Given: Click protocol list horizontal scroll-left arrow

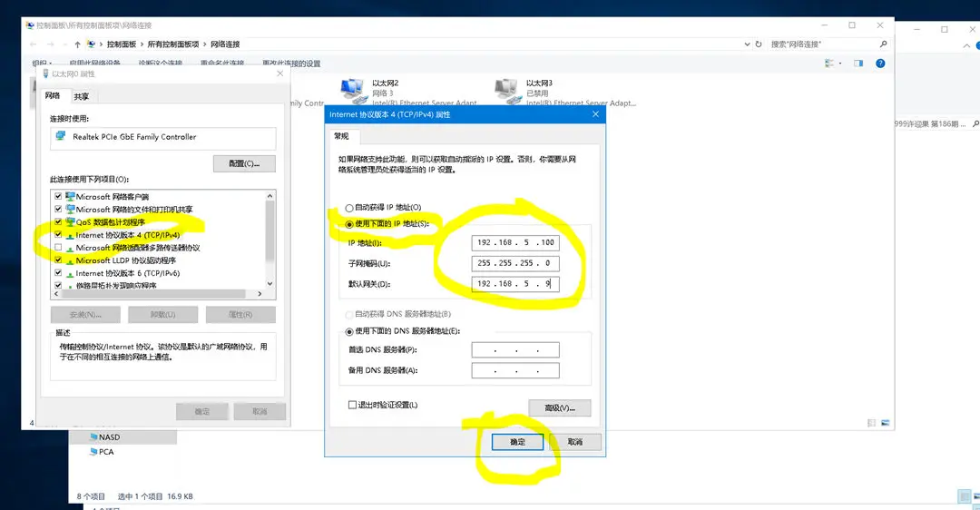Looking at the screenshot, I should click(x=56, y=293).
